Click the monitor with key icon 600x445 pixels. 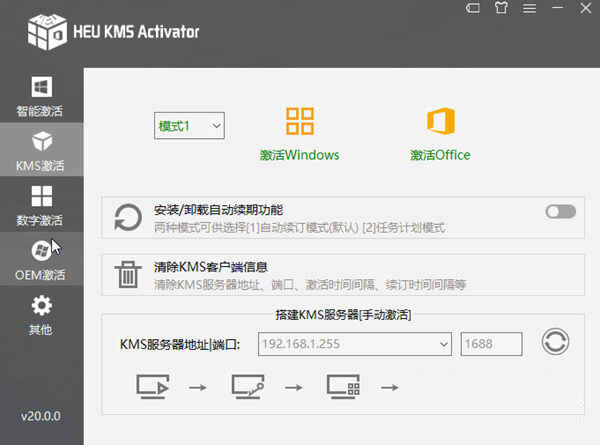click(248, 386)
